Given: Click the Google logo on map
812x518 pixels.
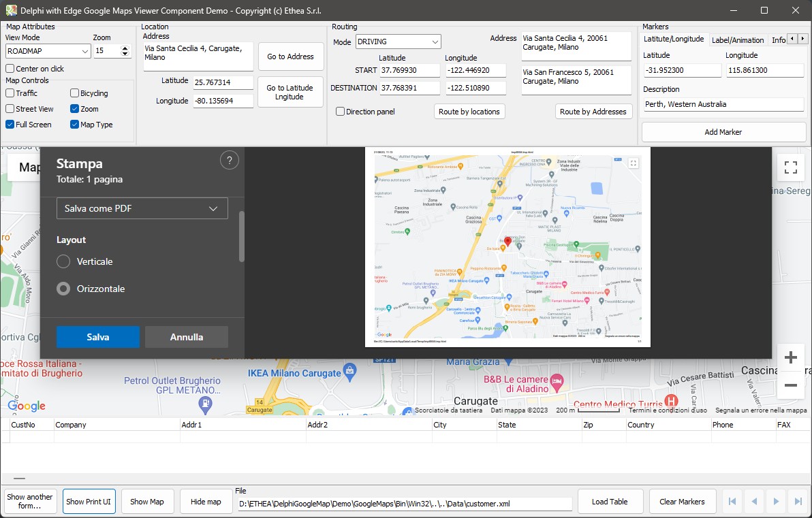Looking at the screenshot, I should coord(27,406).
